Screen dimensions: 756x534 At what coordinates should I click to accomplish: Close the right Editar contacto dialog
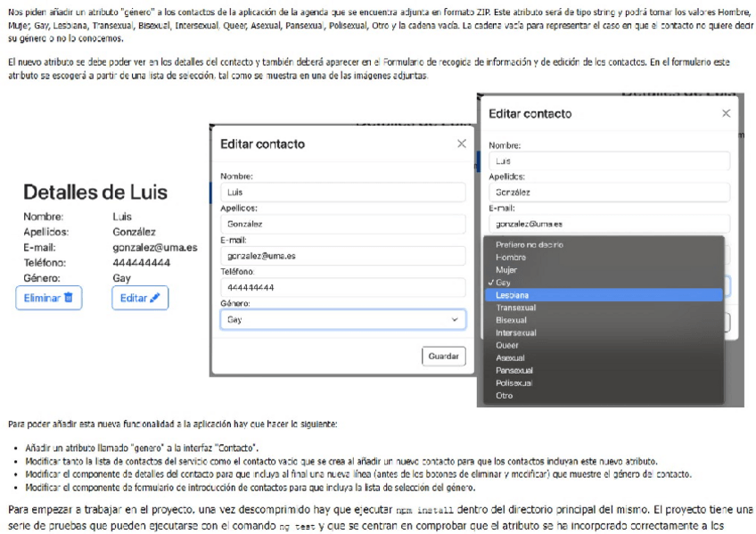pyautogui.click(x=726, y=113)
